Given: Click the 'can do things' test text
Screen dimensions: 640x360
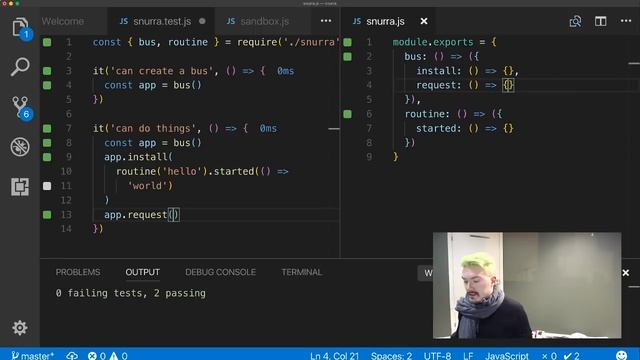Looking at the screenshot, I should (x=154, y=128).
